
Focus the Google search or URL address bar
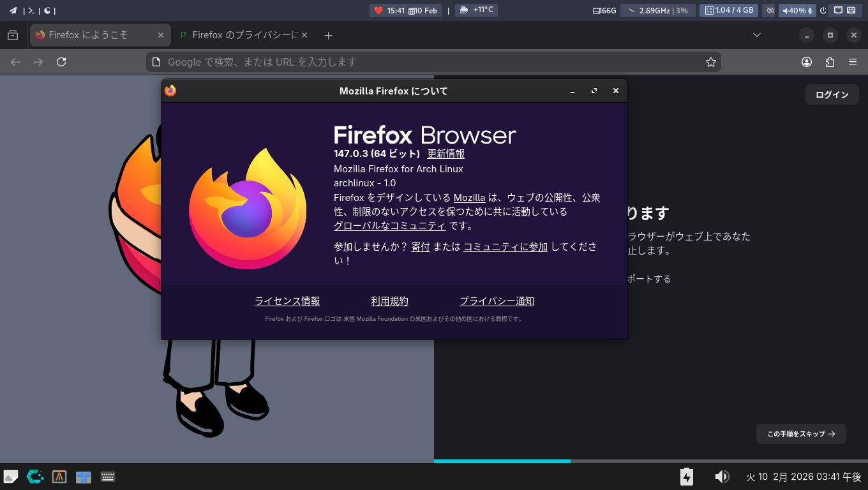click(x=433, y=62)
